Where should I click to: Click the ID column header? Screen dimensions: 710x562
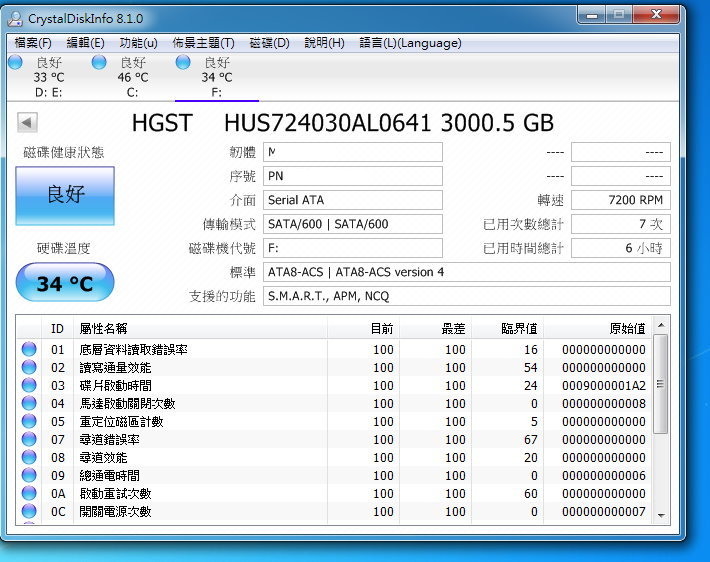(x=58, y=328)
